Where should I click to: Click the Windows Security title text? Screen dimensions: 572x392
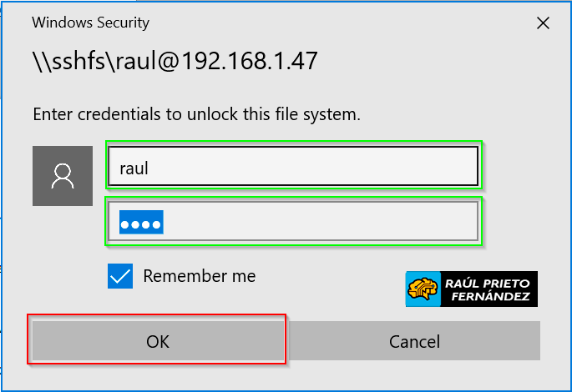(x=90, y=23)
